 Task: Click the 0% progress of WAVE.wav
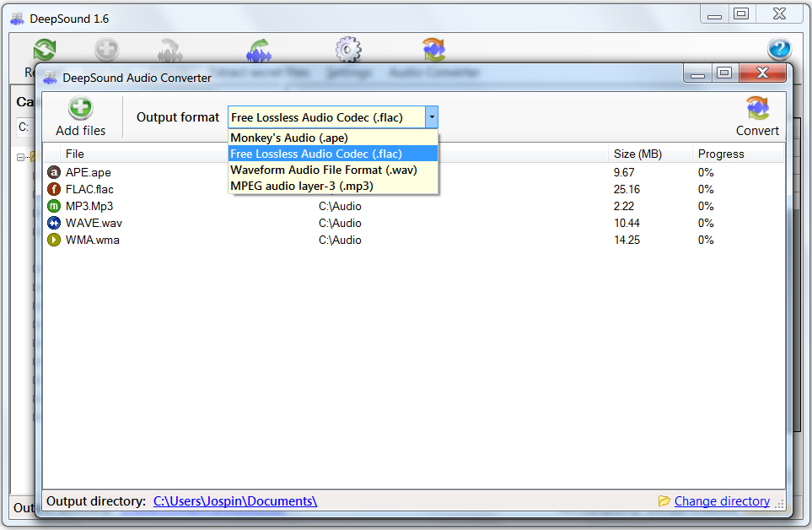705,224
